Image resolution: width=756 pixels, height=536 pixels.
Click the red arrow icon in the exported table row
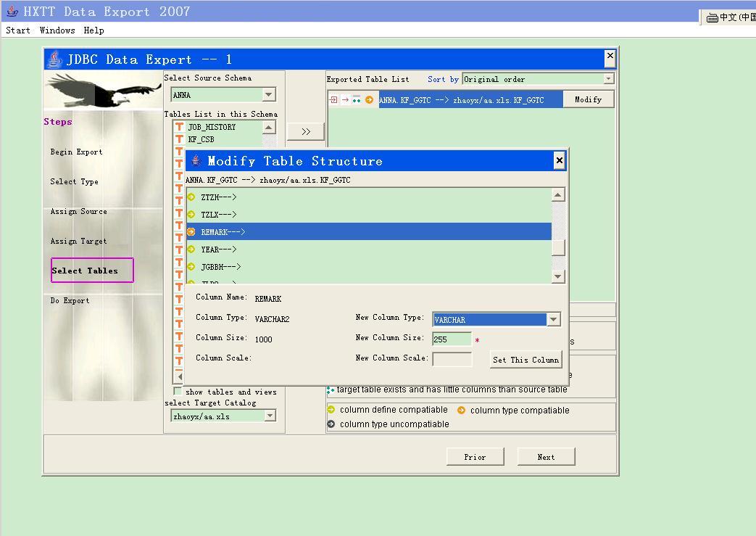coord(344,99)
